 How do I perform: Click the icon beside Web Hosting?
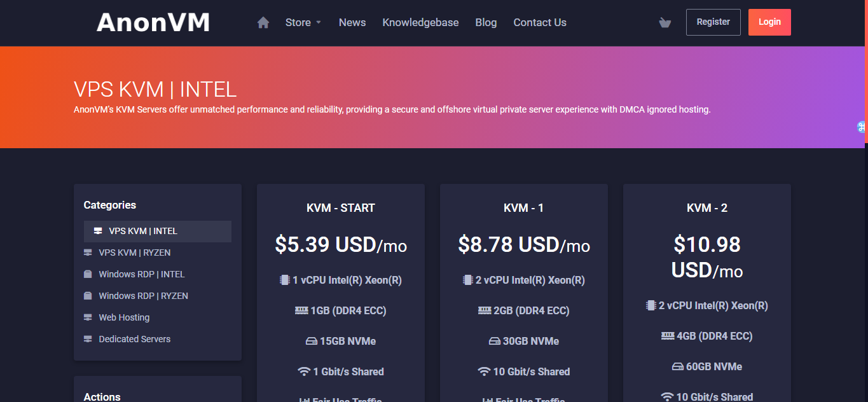88,317
